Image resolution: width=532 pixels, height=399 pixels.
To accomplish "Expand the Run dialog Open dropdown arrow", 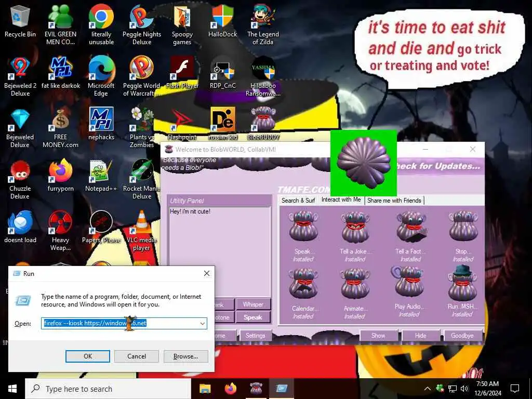I will pos(203,323).
